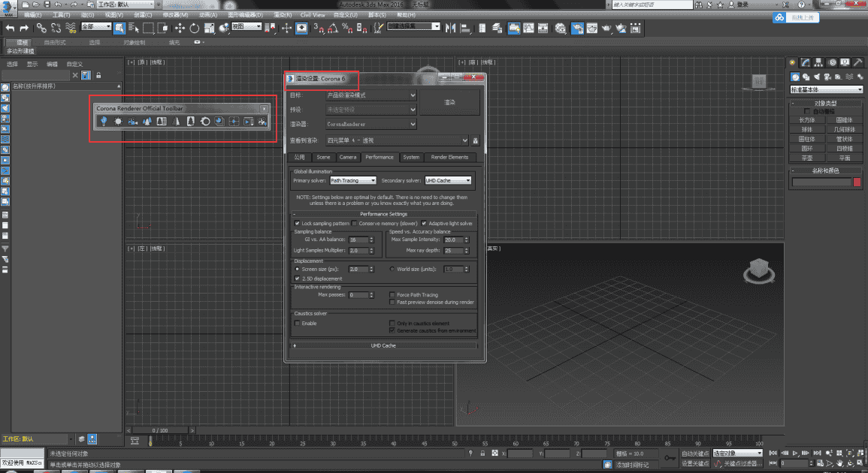Image resolution: width=868 pixels, height=473 pixels.
Task: Select the World size (units) radio button
Action: 392,269
